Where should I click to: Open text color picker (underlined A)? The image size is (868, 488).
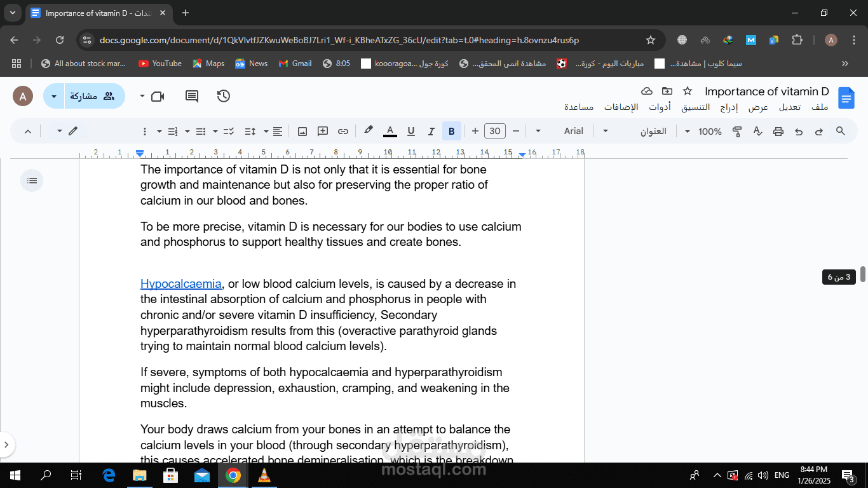(390, 132)
